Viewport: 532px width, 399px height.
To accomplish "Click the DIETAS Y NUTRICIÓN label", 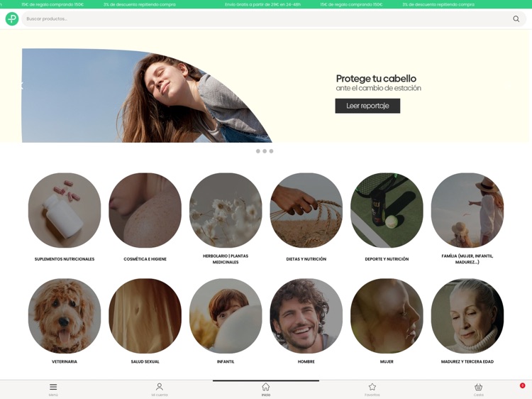I will (306, 259).
